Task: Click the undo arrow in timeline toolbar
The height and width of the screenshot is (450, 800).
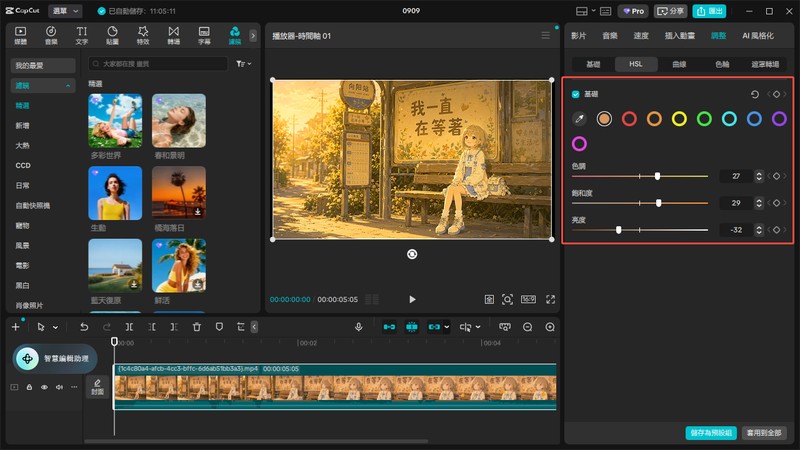Action: [x=84, y=327]
